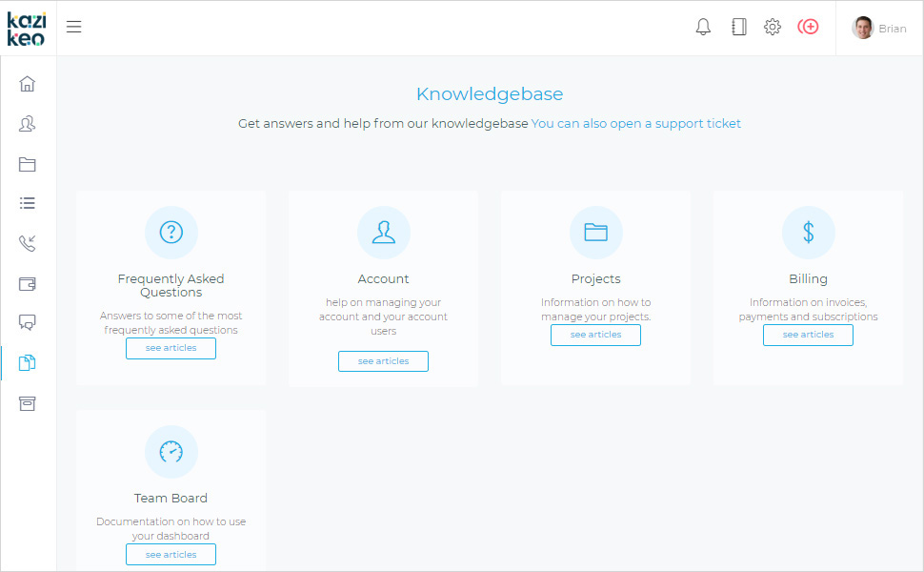Viewport: 924px width, 572px height.
Task: Click the Team Board card title
Action: tap(171, 499)
